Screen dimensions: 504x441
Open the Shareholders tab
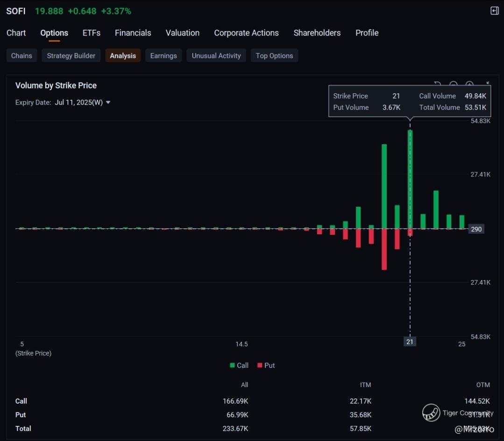tap(317, 33)
